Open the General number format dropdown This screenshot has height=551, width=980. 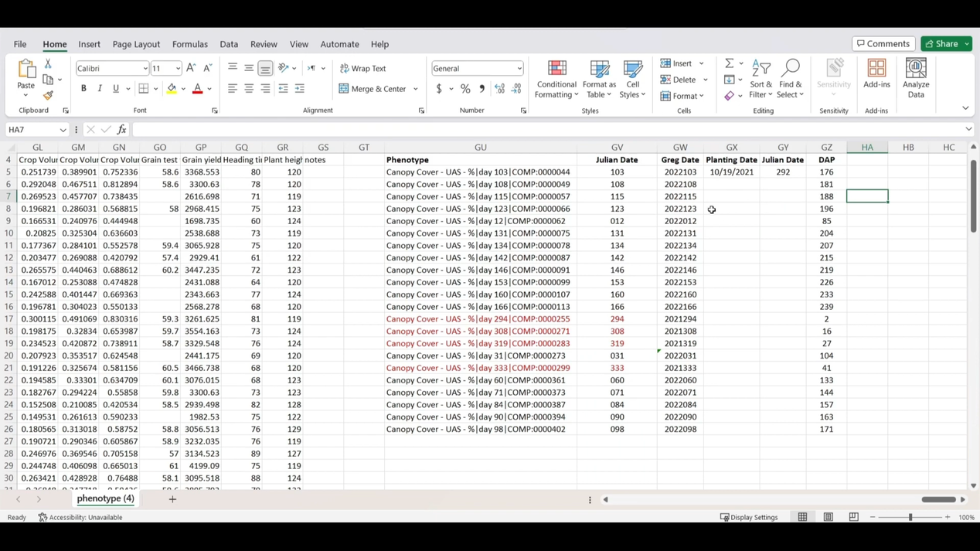[x=519, y=69]
